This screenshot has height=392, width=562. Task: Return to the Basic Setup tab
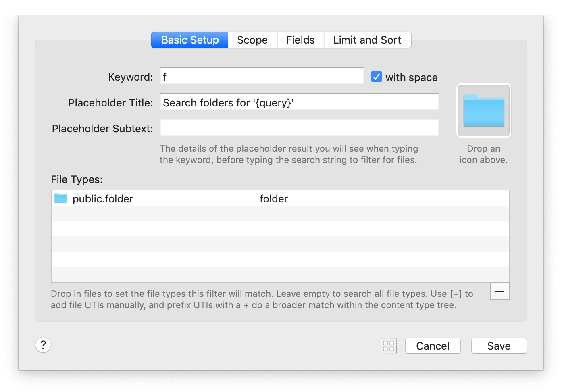[189, 40]
